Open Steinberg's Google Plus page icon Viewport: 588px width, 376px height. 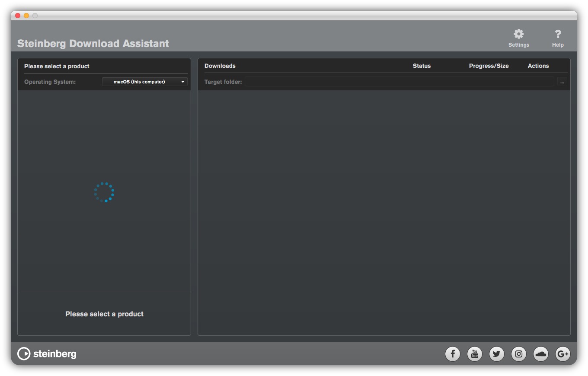click(x=563, y=354)
